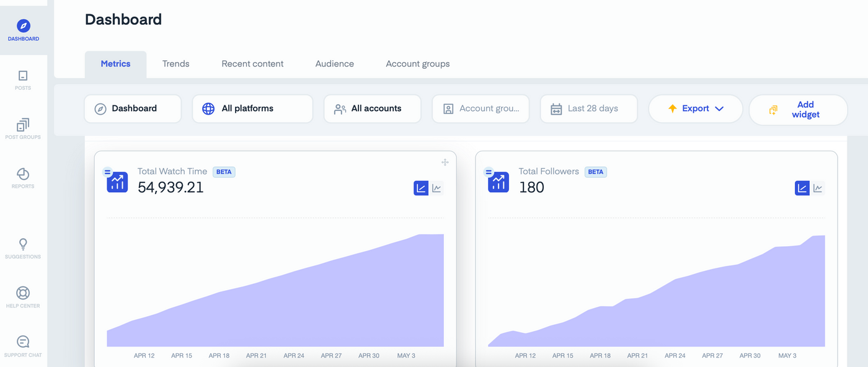
Task: Open the Dashboard selector dropdown
Action: click(x=133, y=108)
